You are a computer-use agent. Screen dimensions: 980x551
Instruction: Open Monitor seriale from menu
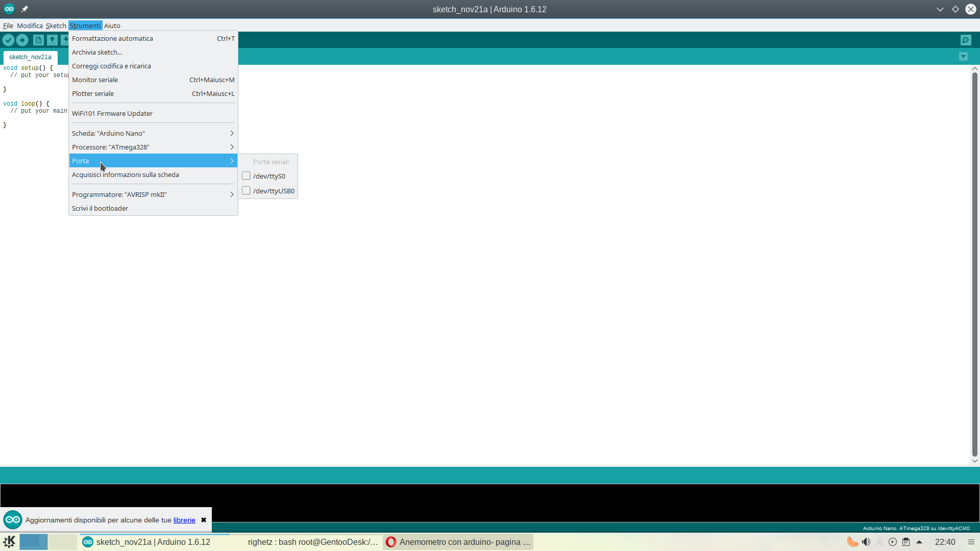pos(153,80)
